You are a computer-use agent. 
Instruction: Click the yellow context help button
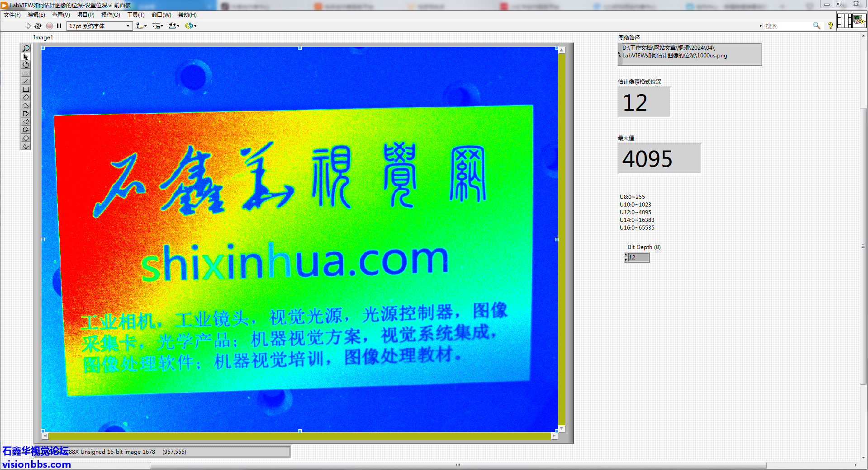[830, 26]
